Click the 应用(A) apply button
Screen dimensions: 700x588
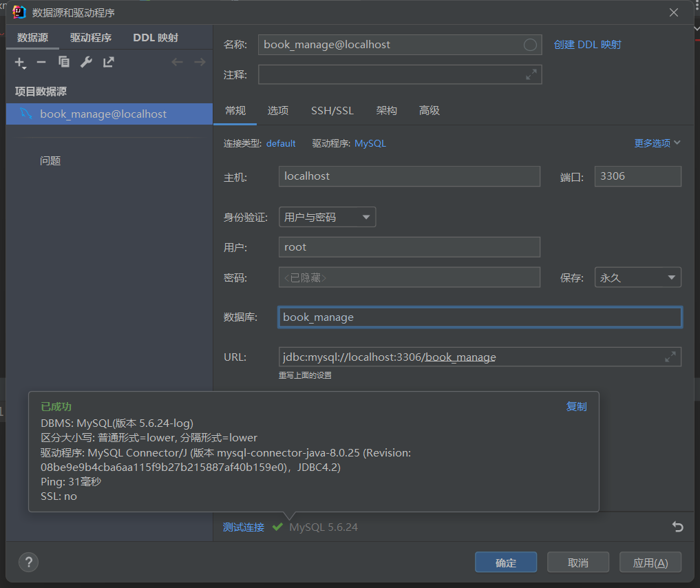[x=650, y=562]
